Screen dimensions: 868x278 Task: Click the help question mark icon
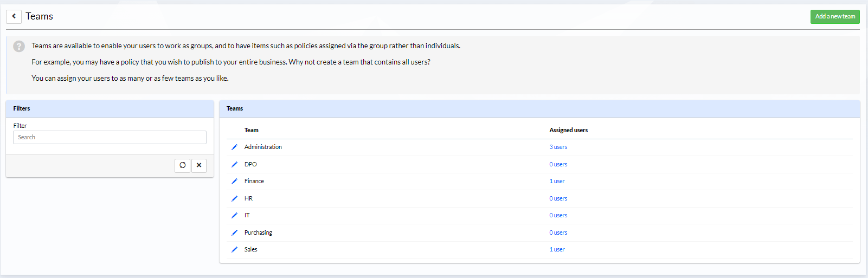click(x=19, y=47)
